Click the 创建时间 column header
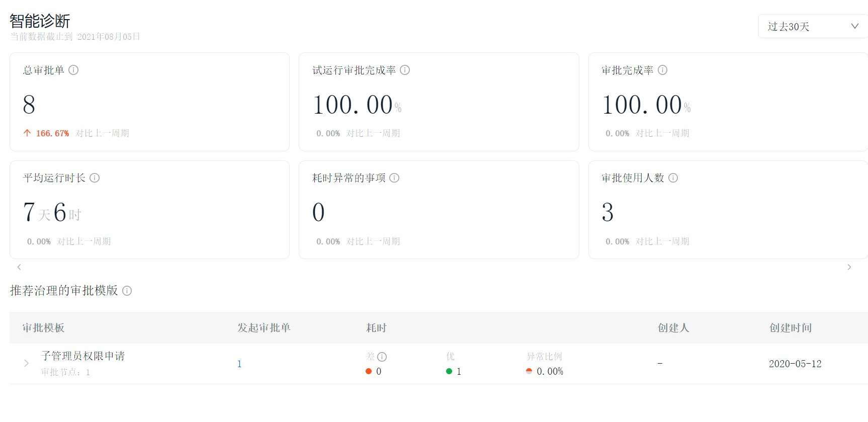The image size is (868, 422). pyautogui.click(x=791, y=328)
